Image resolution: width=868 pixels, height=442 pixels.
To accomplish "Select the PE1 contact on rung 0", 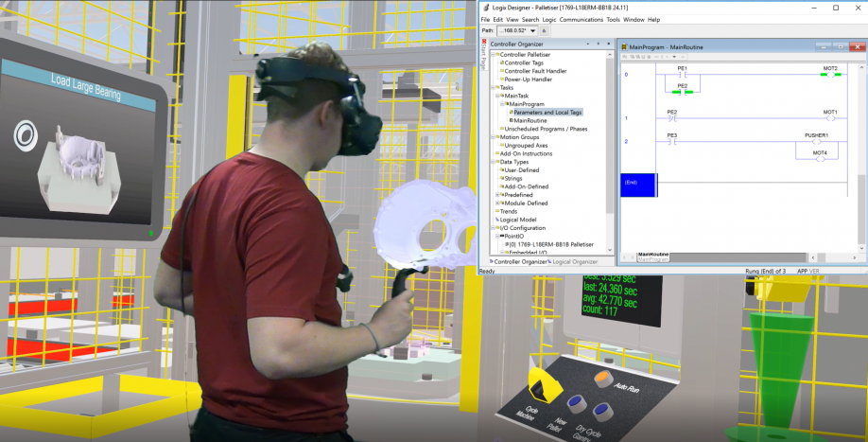I will [682, 74].
